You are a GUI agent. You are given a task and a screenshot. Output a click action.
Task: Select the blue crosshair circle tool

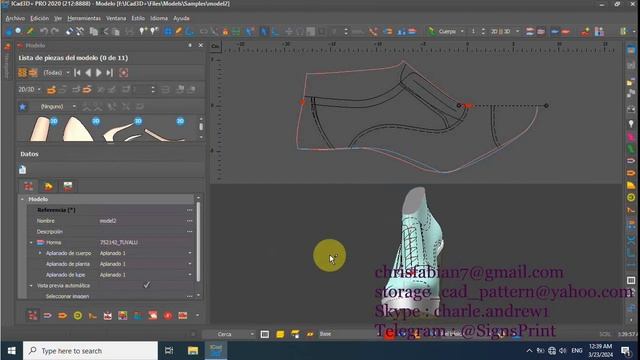pos(168,31)
